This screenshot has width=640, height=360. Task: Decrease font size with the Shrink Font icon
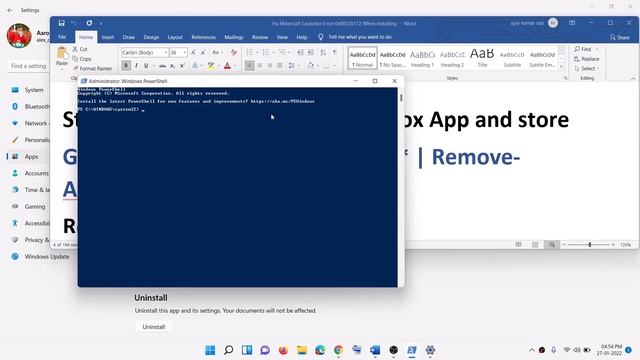pyautogui.click(x=203, y=52)
